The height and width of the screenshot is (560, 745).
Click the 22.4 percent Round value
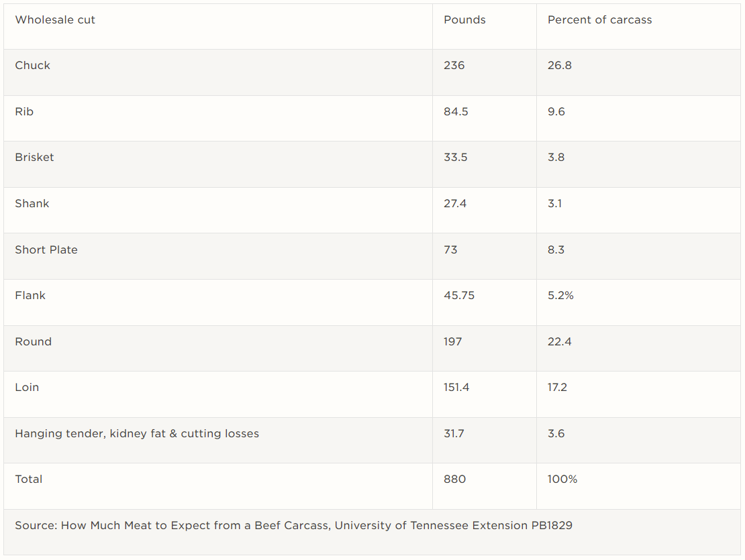coord(560,342)
